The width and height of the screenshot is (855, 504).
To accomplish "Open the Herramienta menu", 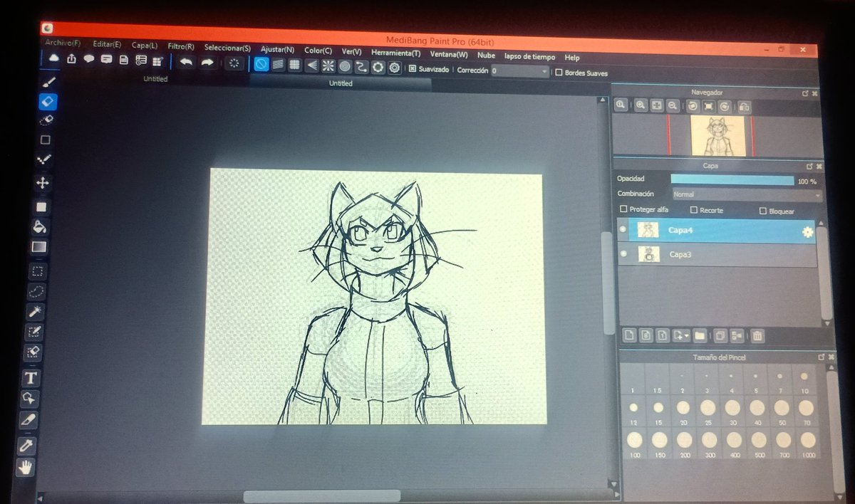I will coord(395,53).
